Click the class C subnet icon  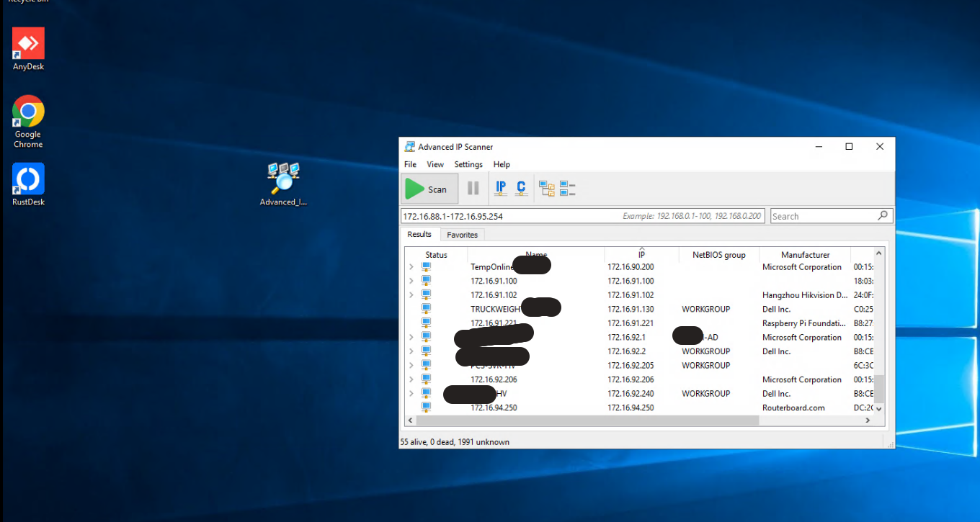point(521,189)
